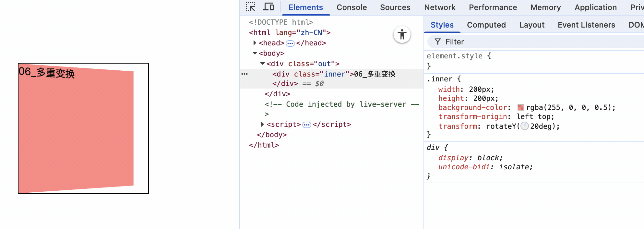Toggle the device toolbar icon
Image resolution: width=644 pixels, height=229 pixels.
(268, 7)
